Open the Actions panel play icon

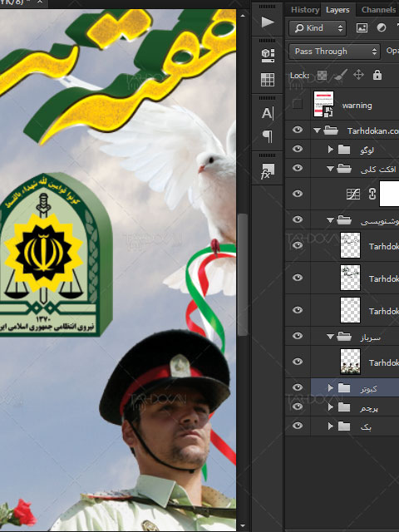pos(268,22)
